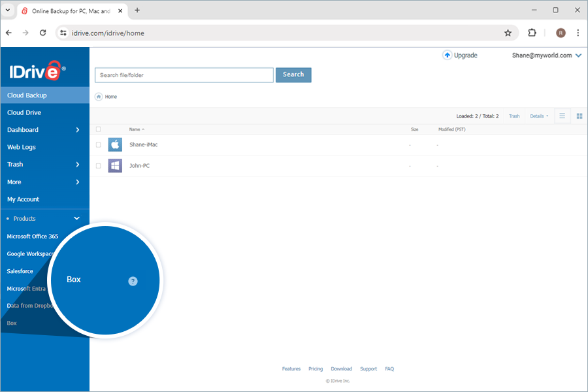
Task: Open the FAQ footer link
Action: 389,368
